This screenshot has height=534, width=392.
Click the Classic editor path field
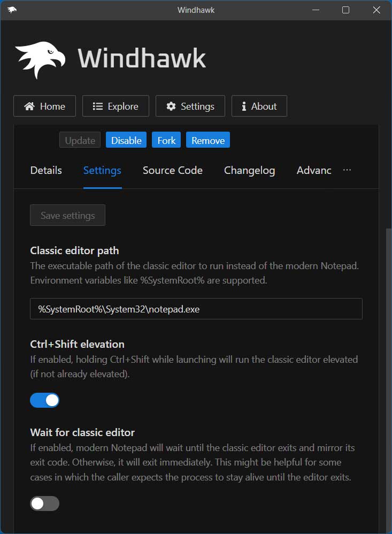pyautogui.click(x=196, y=309)
